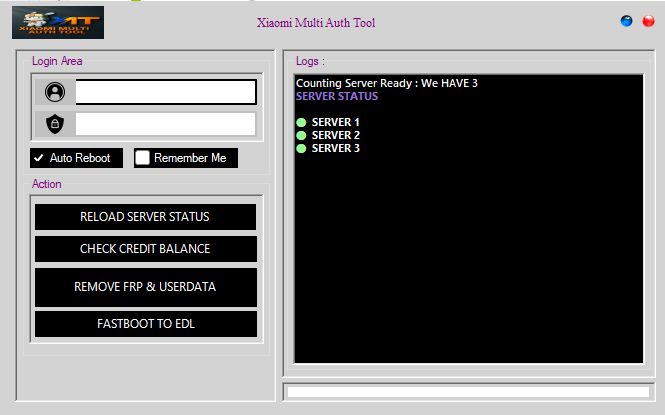
Task: Click the green status dot for SERVER 1
Action: pos(301,123)
